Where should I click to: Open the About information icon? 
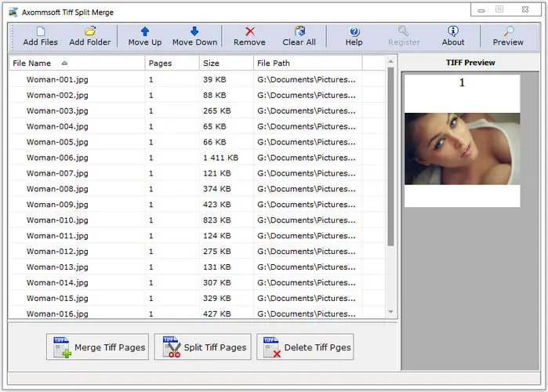pyautogui.click(x=452, y=36)
